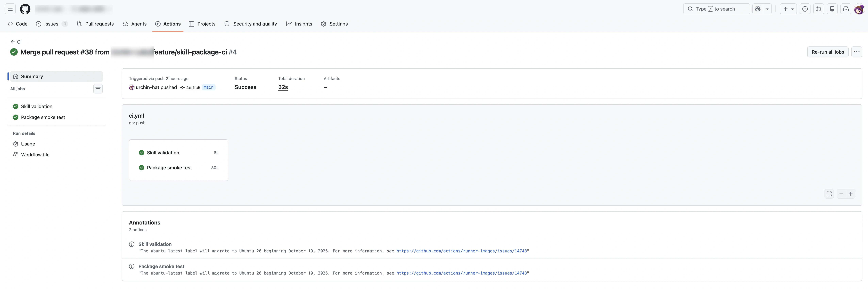
Task: Open runner-images link in Skill validation notice
Action: pos(462,251)
